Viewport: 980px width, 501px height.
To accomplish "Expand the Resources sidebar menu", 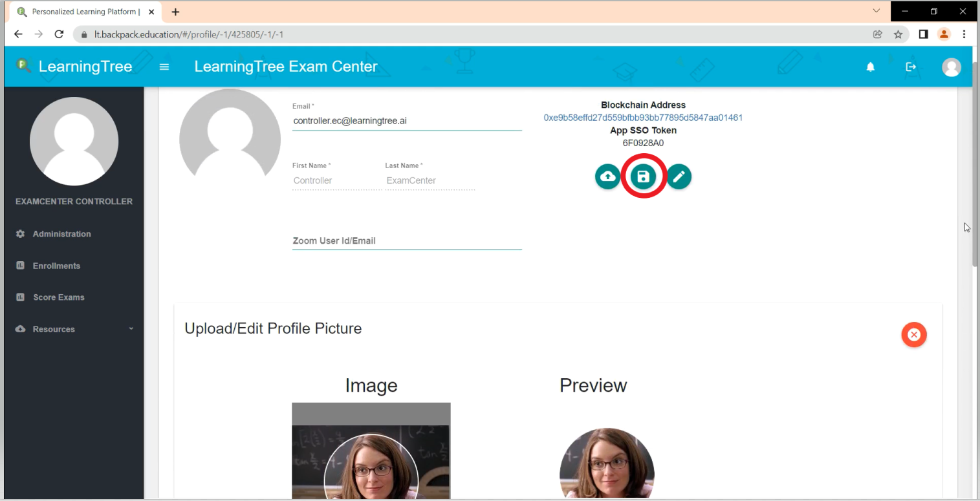I will [x=74, y=329].
